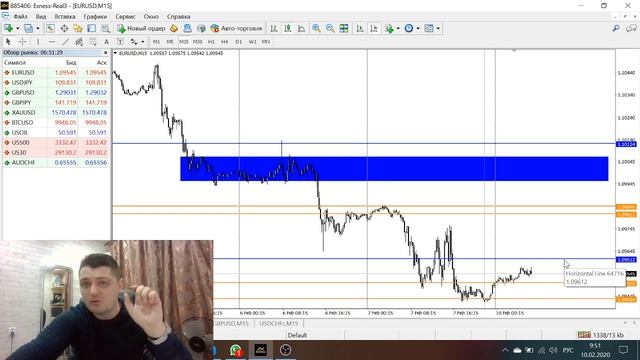
Task: Open the Файл menu
Action: point(20,17)
